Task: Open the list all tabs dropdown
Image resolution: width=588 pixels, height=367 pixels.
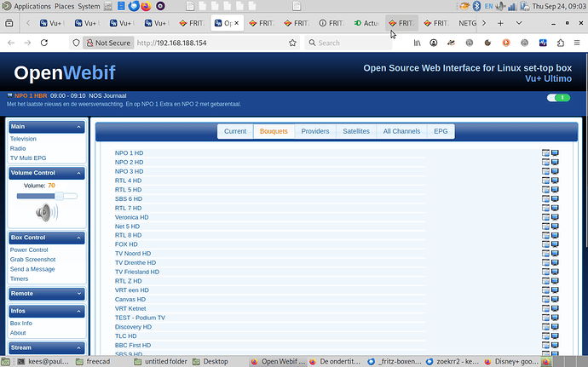Action: [x=519, y=23]
